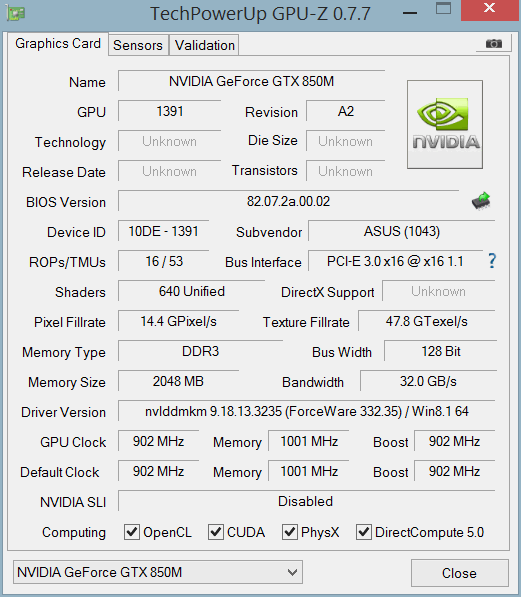Open the Bus Interface question mark help
Viewport: 521px width, 597px height.
coord(492,261)
